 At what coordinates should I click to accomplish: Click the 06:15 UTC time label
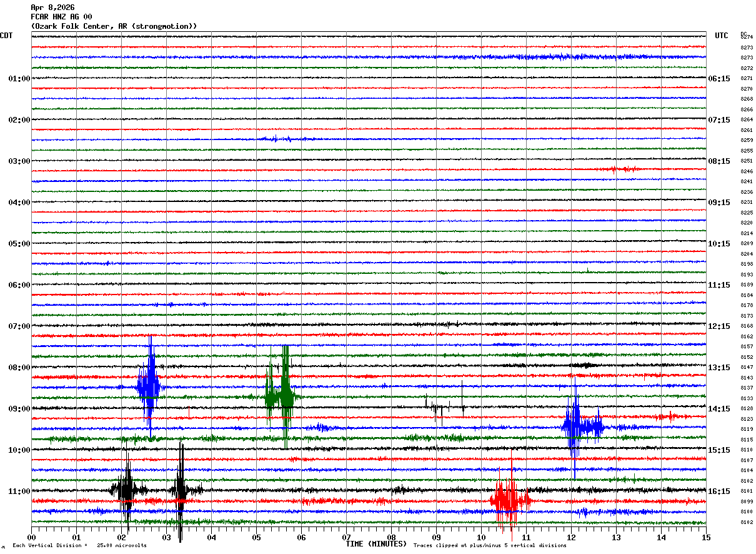(719, 79)
